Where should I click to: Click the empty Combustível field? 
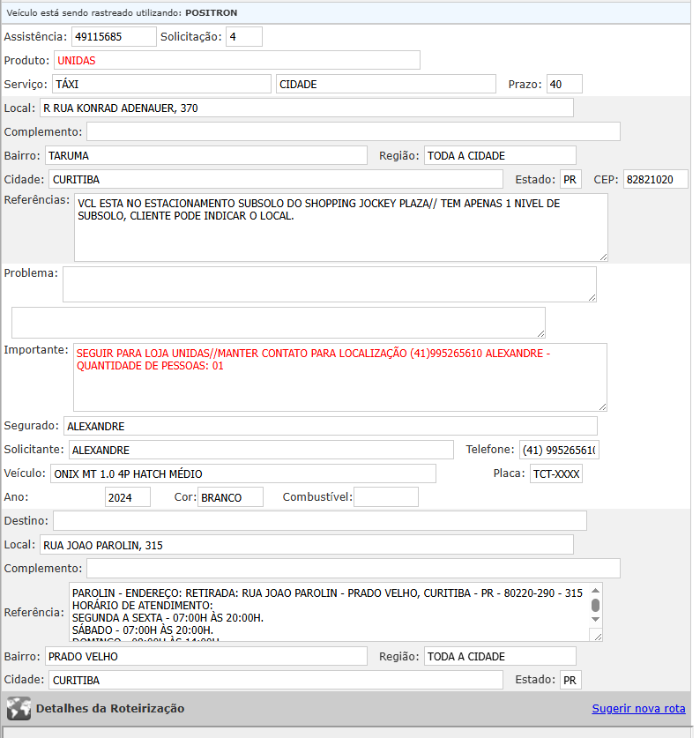[385, 496]
